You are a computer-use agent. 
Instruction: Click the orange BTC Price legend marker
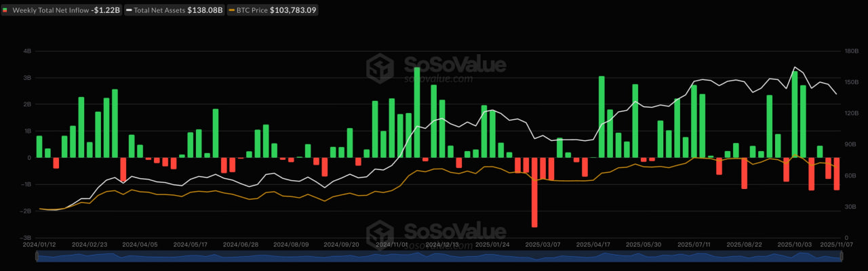point(232,10)
